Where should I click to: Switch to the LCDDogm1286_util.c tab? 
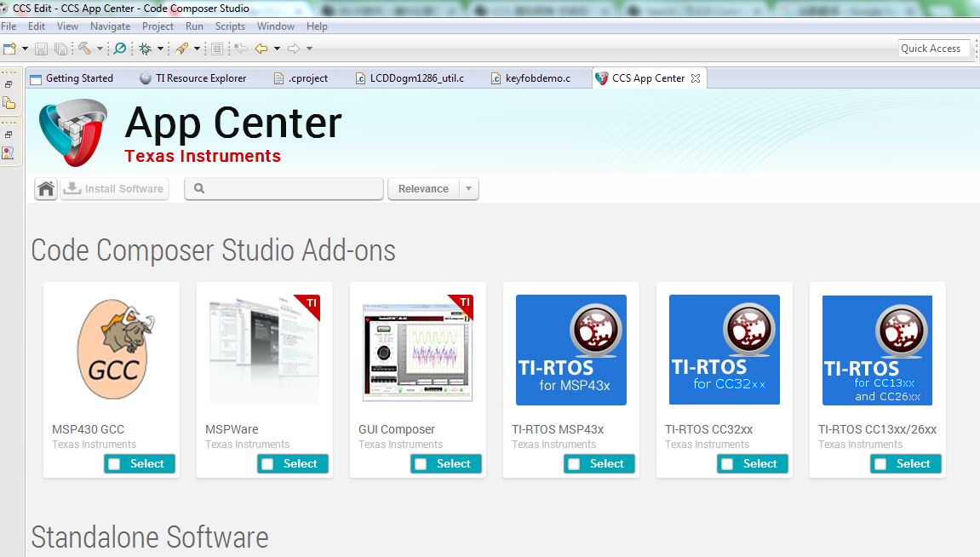410,78
